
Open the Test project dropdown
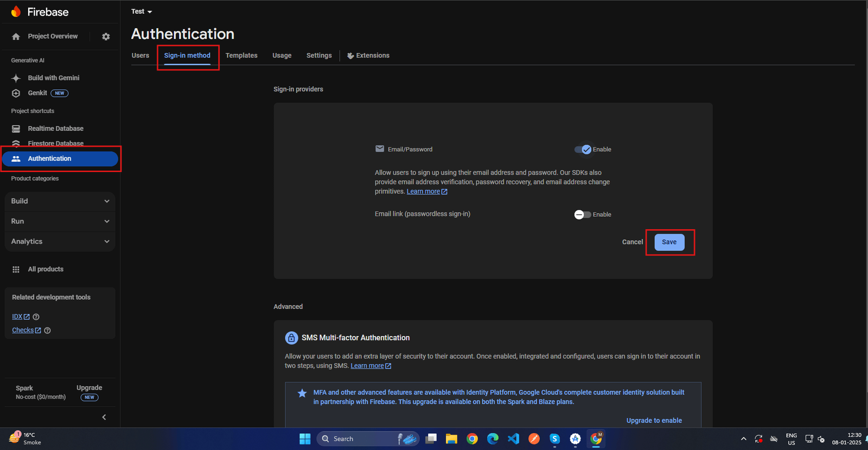142,11
